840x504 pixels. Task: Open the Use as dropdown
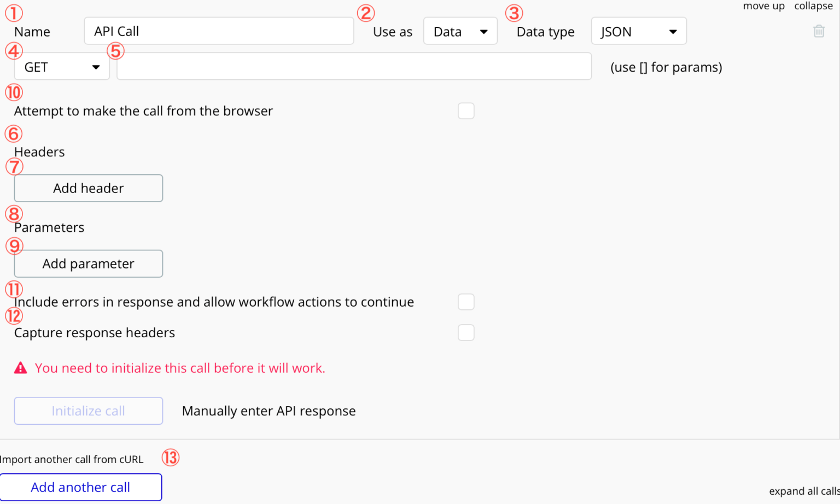tap(460, 31)
